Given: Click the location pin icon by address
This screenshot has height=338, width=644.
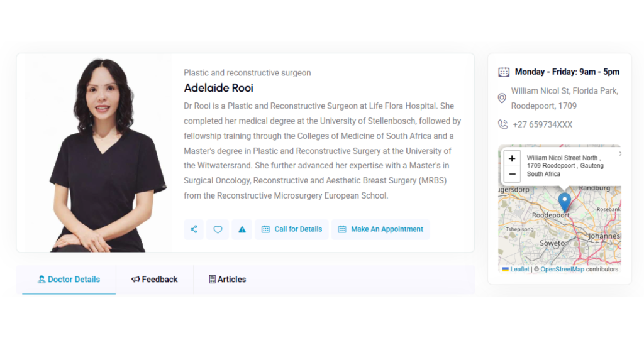Looking at the screenshot, I should pos(502,99).
